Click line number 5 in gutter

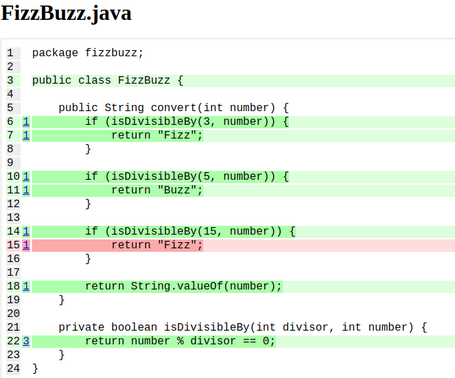coord(10,108)
